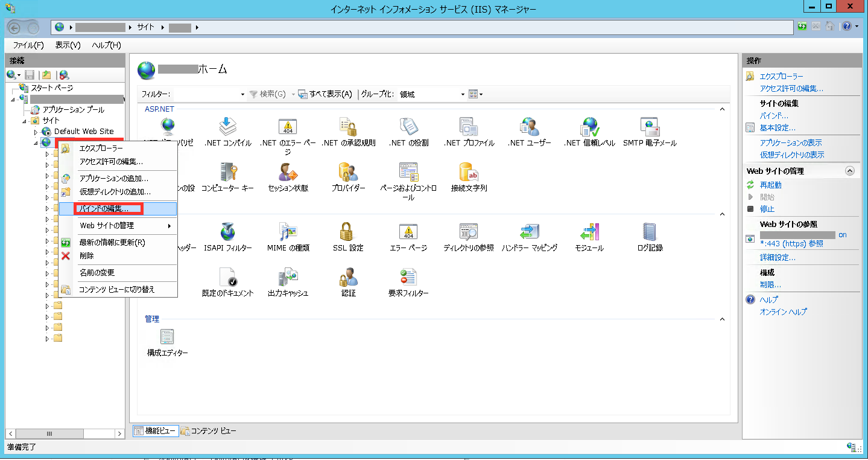Viewport: 868px width, 460px height.
Task: Click the back navigation button
Action: pos(14,27)
